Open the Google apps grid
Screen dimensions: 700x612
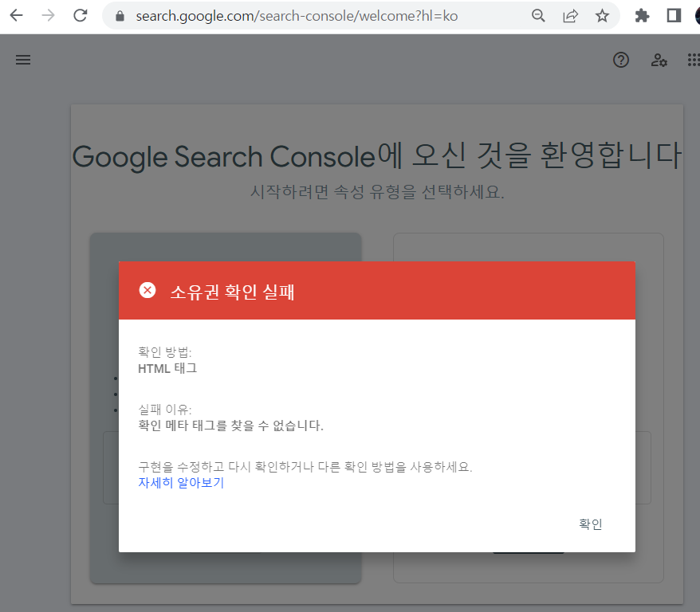click(694, 60)
